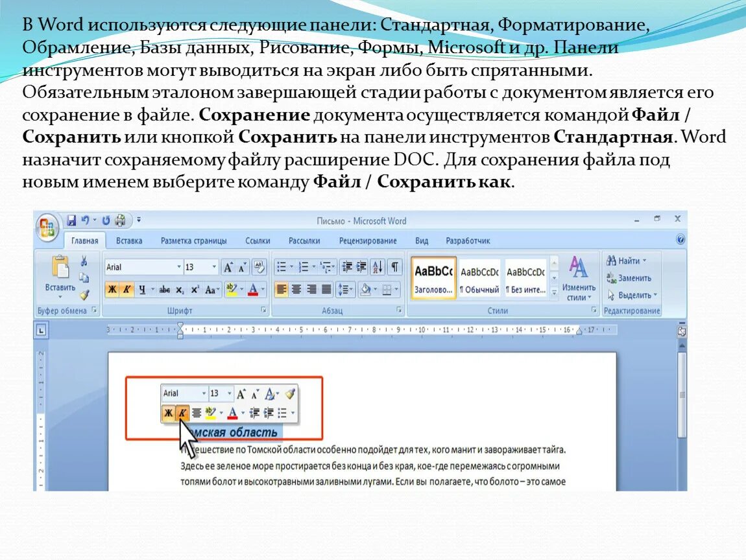This screenshot has width=746, height=560.
Task: Click the numbered list icon in ribbon
Action: (x=304, y=267)
